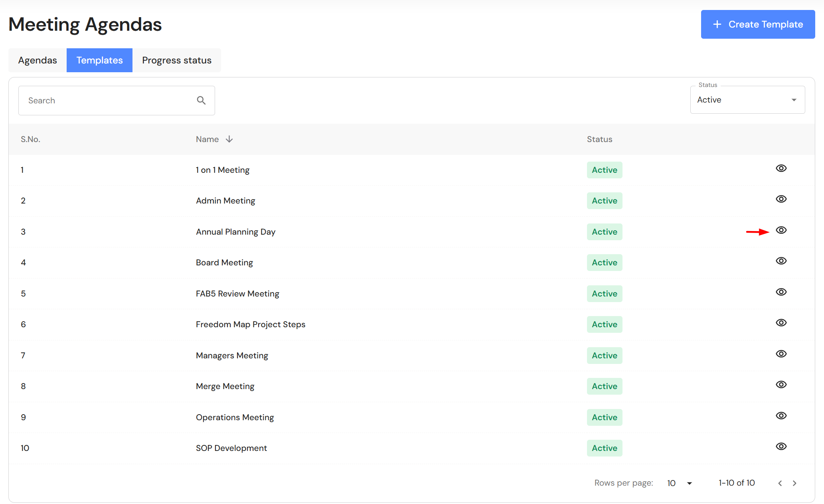Switch to the Progress status tab
This screenshot has width=824, height=504.
176,60
